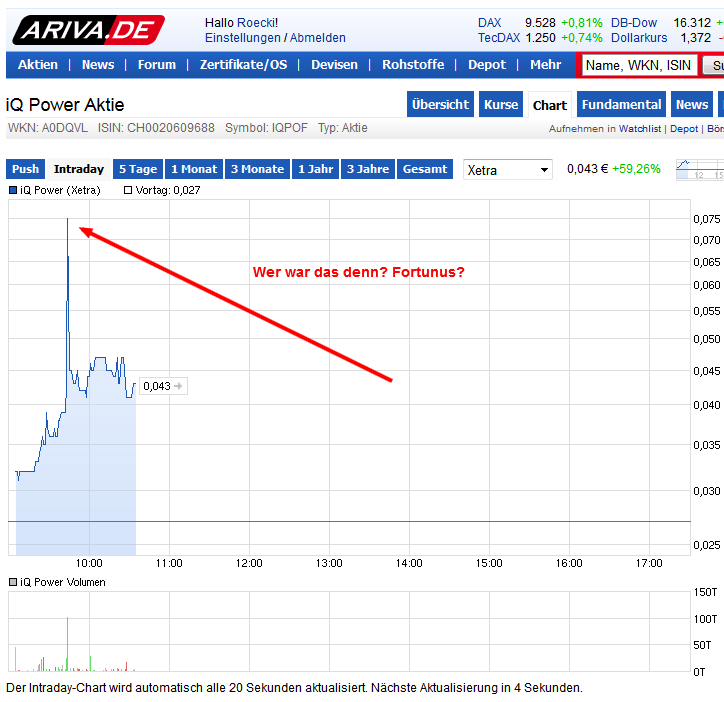The image size is (724, 702).
Task: Select the Gesamt time range
Action: 425,169
